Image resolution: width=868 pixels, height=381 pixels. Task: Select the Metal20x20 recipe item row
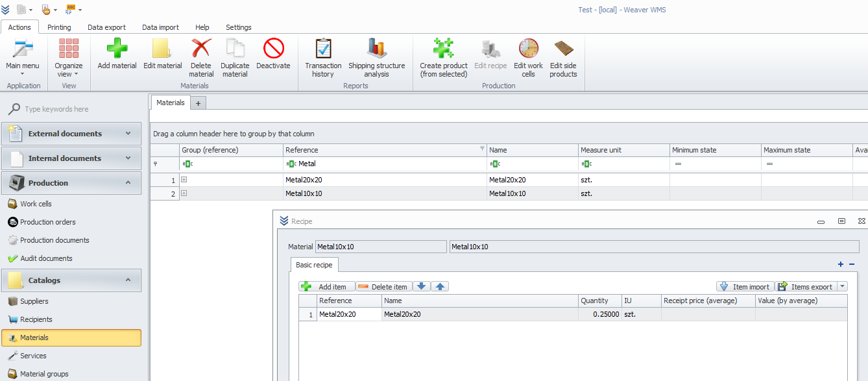click(x=573, y=314)
